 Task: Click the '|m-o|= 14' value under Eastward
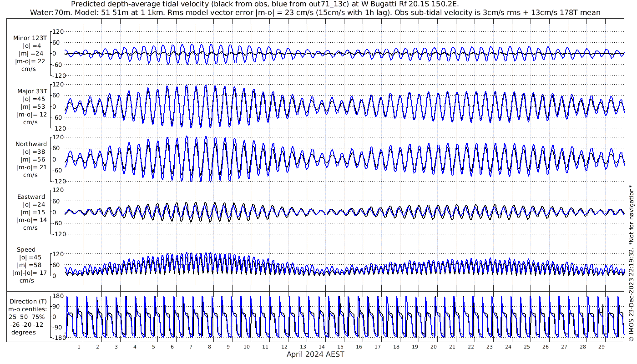pyautogui.click(x=31, y=220)
